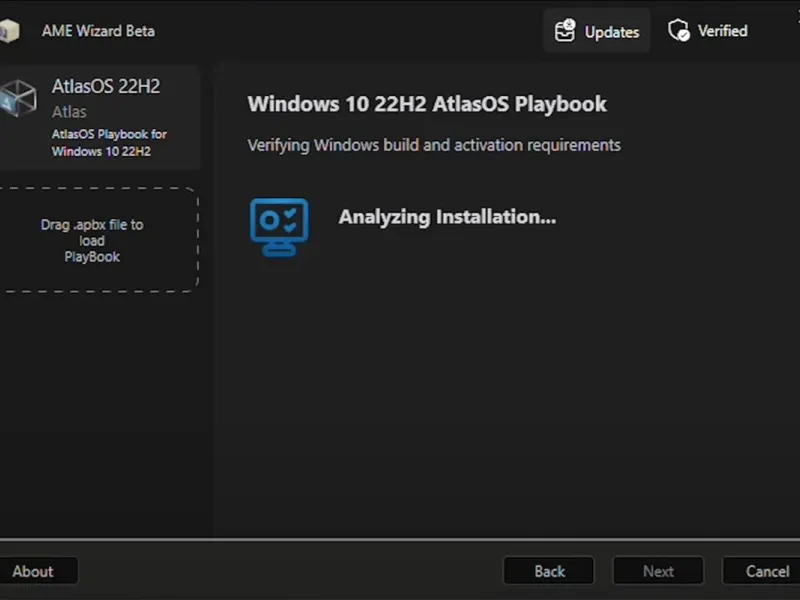The image size is (800, 600).
Task: Click the AME Wizard app logo icon
Action: (9, 31)
